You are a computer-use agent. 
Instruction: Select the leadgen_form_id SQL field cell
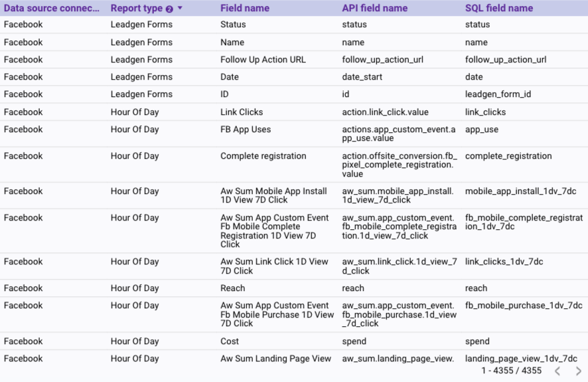click(498, 94)
